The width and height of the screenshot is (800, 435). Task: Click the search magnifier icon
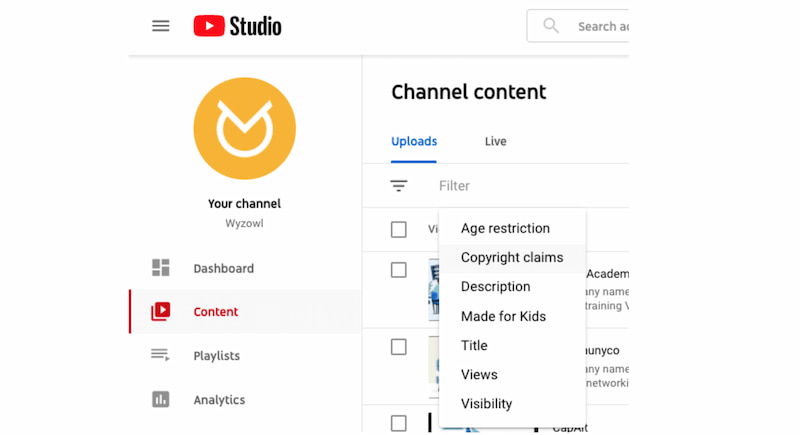551,25
